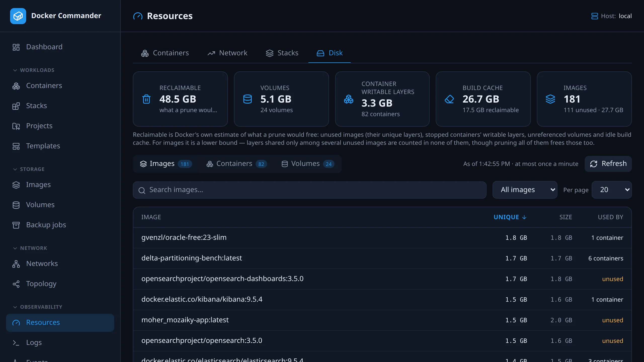644x362 pixels.
Task: Click the Container Writable Layers cubes icon
Action: click(349, 99)
